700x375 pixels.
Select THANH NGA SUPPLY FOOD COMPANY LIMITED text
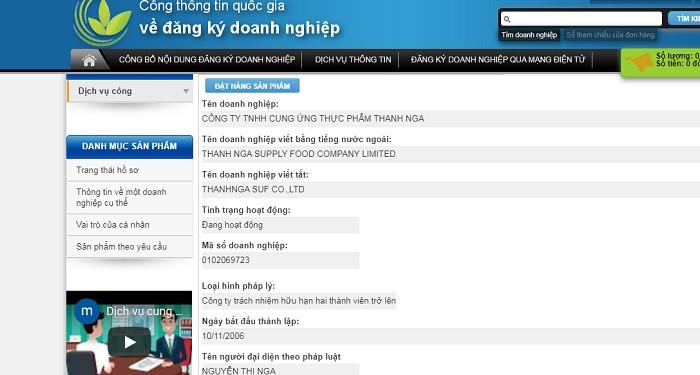coord(299,154)
